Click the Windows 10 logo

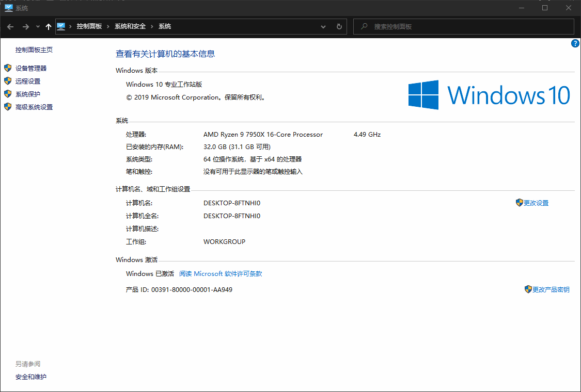tap(489, 95)
